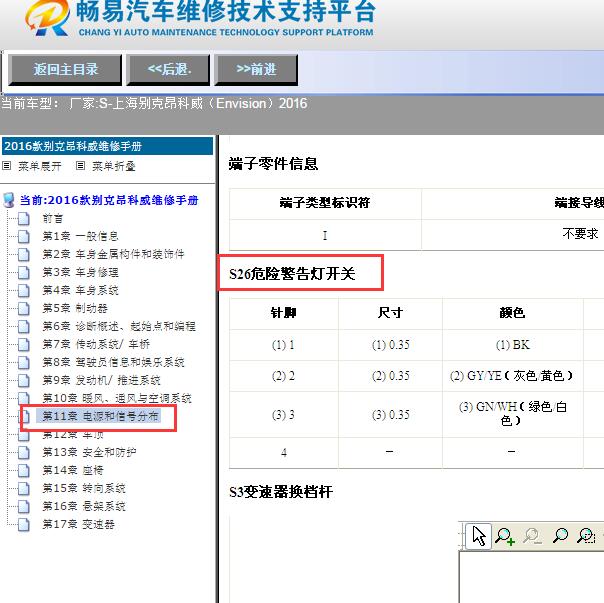This screenshot has height=603, width=604.
Task: Click the greyed zoom out magnifier
Action: point(532,536)
